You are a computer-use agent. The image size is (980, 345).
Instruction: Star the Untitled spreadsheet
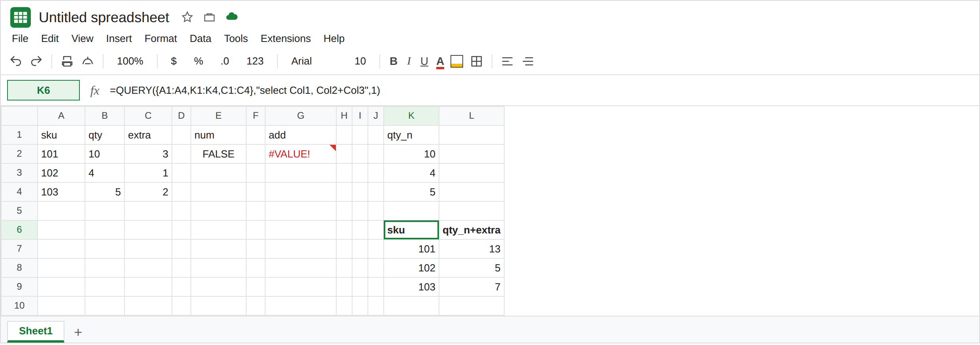[x=187, y=17]
